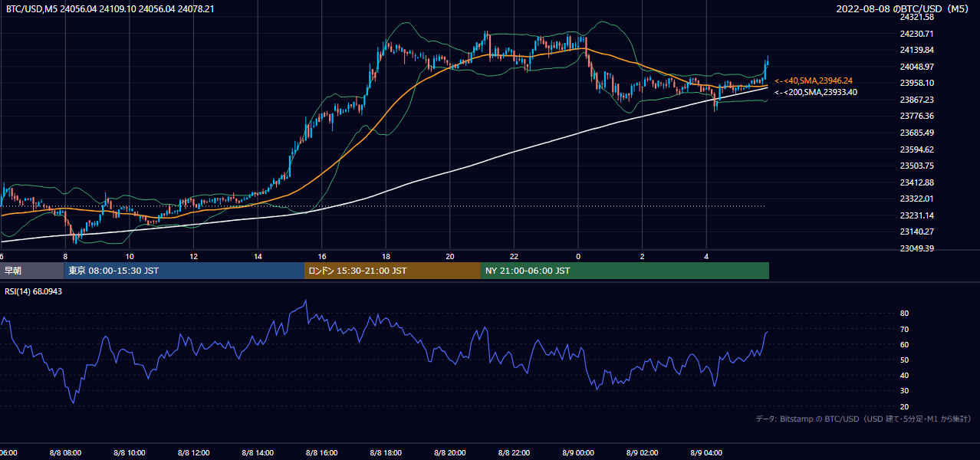980x460 pixels.
Task: Click the bottom date label 8/9 00:00
Action: point(578,453)
